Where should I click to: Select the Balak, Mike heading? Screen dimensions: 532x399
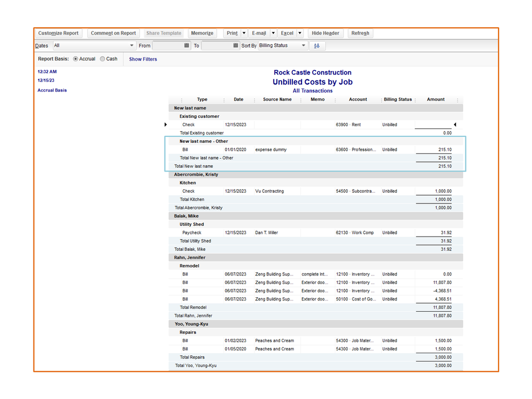[x=186, y=216]
